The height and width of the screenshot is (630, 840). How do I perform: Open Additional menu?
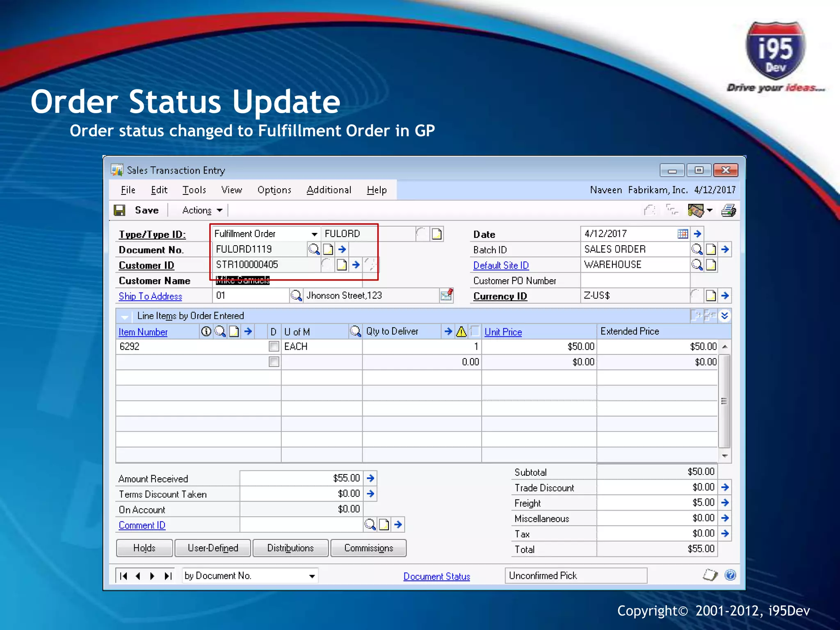coord(329,190)
